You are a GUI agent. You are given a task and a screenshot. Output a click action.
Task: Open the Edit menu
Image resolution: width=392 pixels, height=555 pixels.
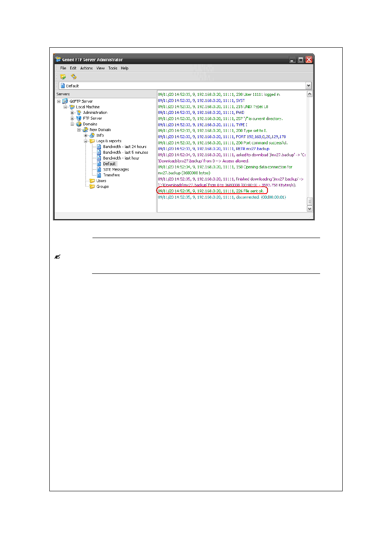(73, 68)
